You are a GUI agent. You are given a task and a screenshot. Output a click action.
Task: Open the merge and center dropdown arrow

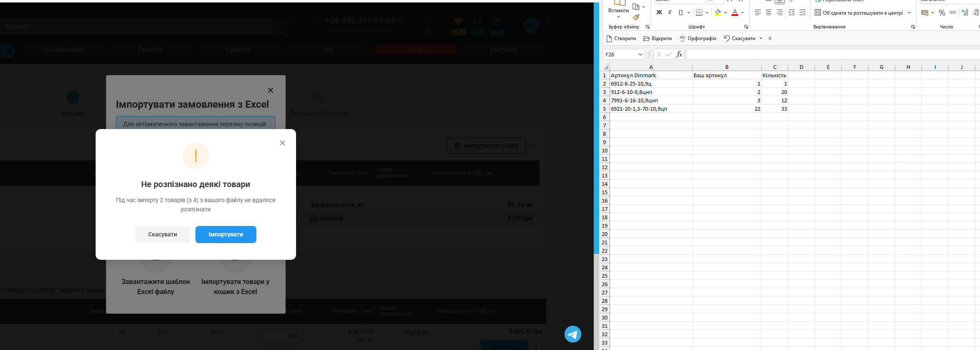coord(909,13)
